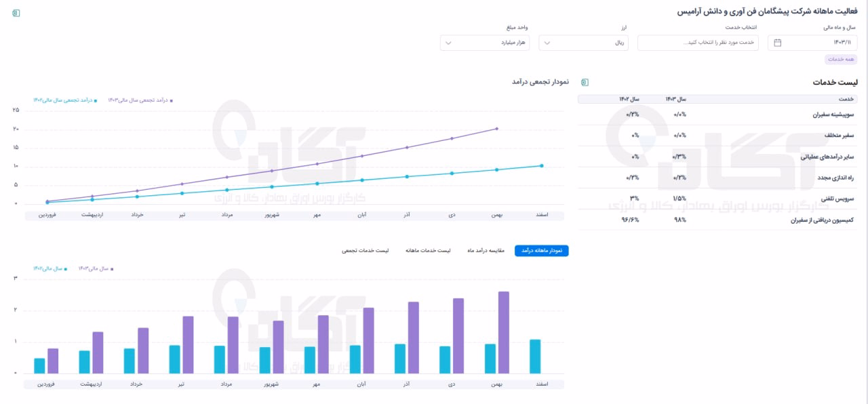Click the service selection search field
The width and height of the screenshot is (868, 404).
(698, 43)
